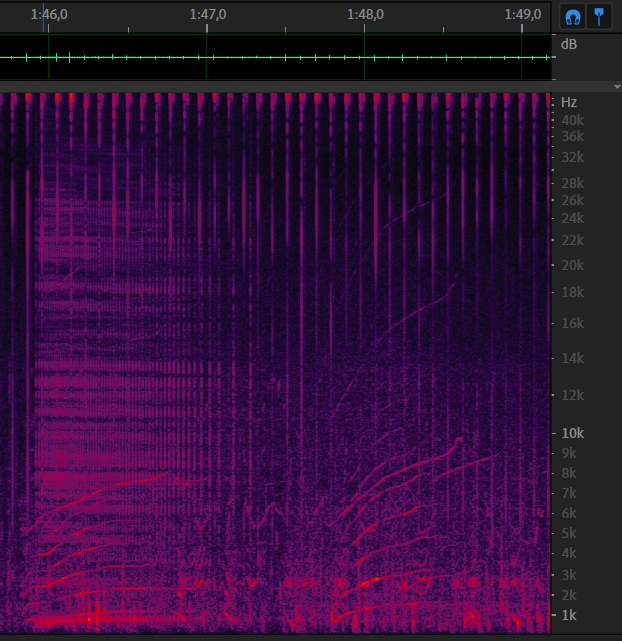Click the 8k frequency scale label
The width and height of the screenshot is (622, 641).
(569, 473)
